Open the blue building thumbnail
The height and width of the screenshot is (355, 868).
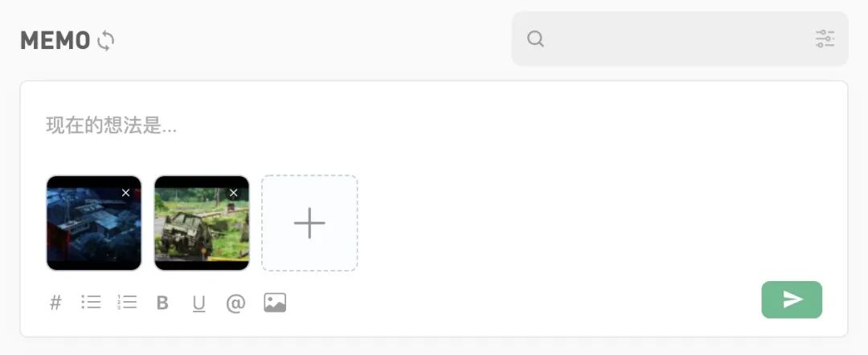click(93, 222)
